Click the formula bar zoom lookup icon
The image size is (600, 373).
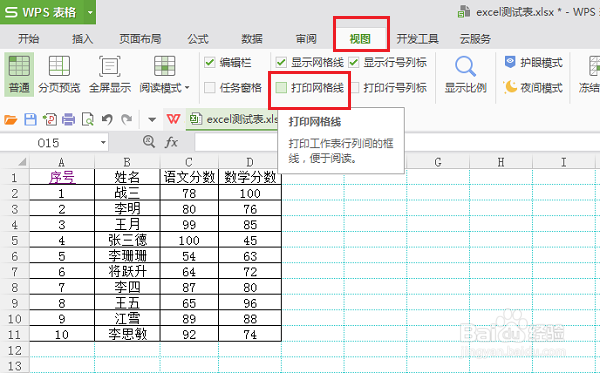(149, 142)
